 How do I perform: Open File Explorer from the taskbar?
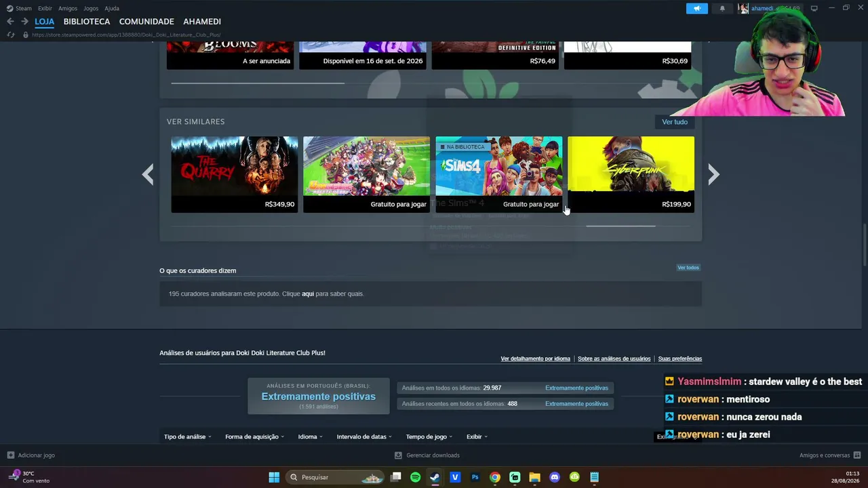pyautogui.click(x=534, y=477)
